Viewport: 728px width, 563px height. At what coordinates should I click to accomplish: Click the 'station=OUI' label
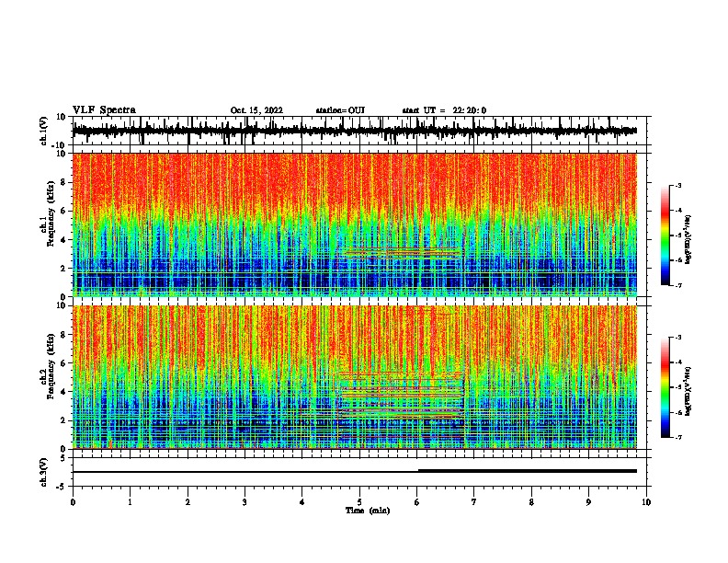(340, 110)
